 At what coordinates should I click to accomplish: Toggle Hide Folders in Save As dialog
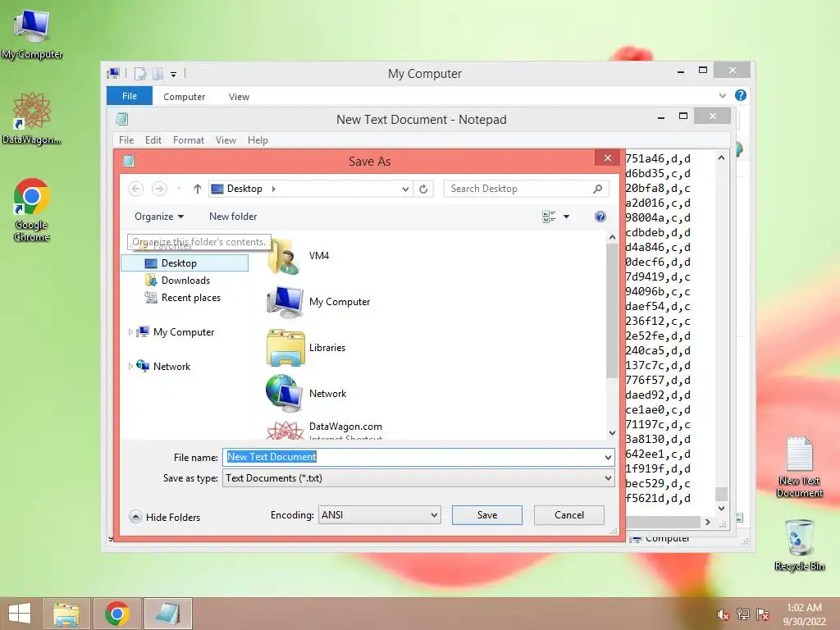[166, 517]
